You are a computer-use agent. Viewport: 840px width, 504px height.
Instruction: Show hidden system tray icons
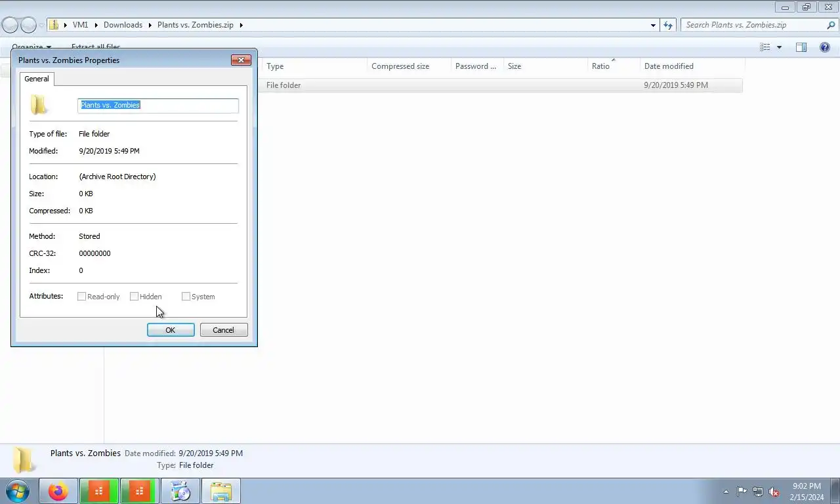(726, 492)
